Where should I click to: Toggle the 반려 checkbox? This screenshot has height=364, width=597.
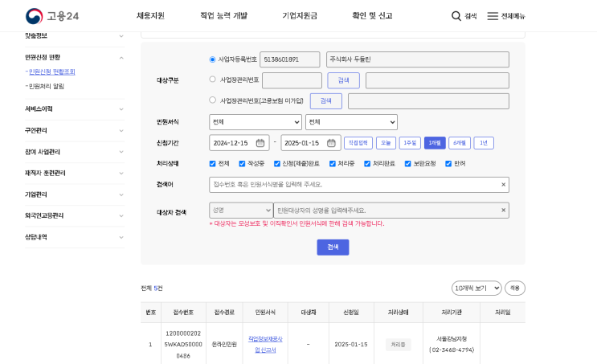448,164
